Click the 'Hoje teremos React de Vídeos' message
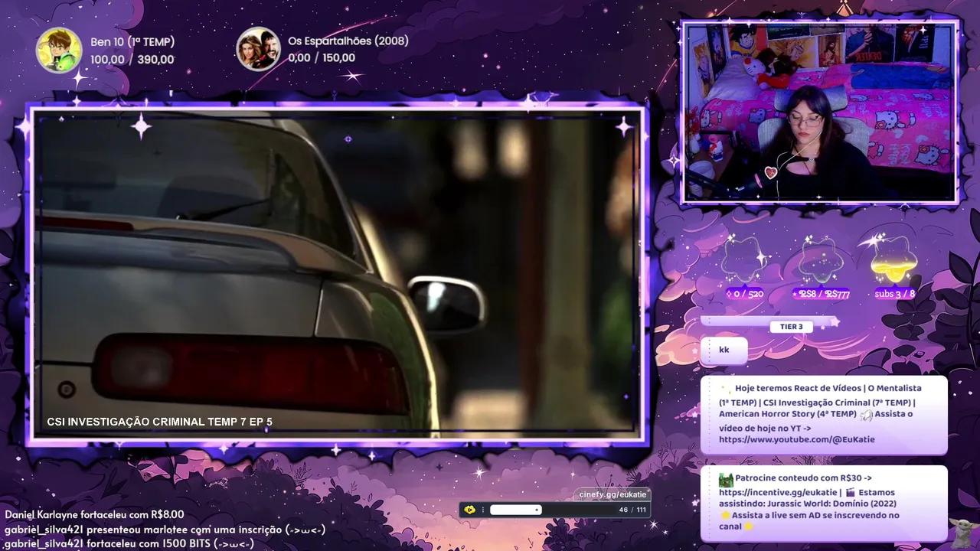 [824, 414]
